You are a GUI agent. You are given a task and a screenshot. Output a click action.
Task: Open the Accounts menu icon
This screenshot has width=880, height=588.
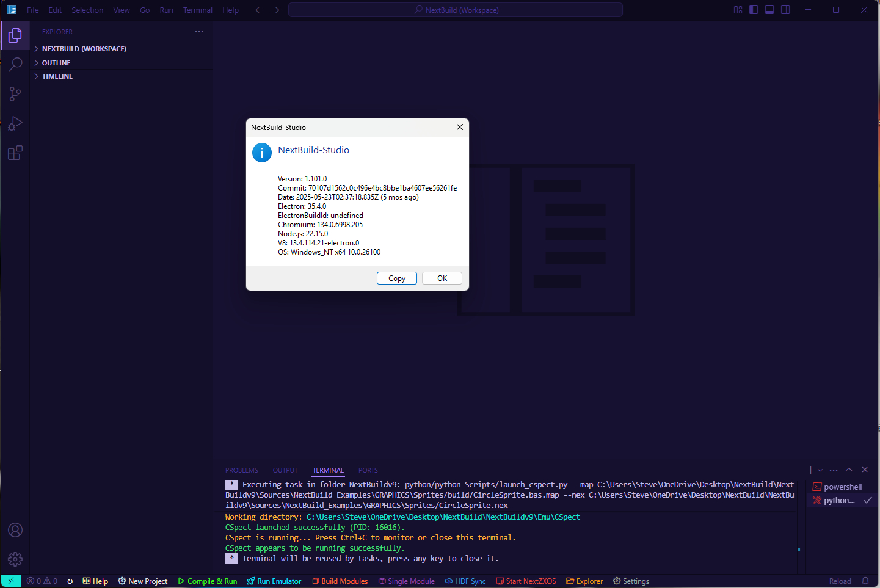(15, 530)
